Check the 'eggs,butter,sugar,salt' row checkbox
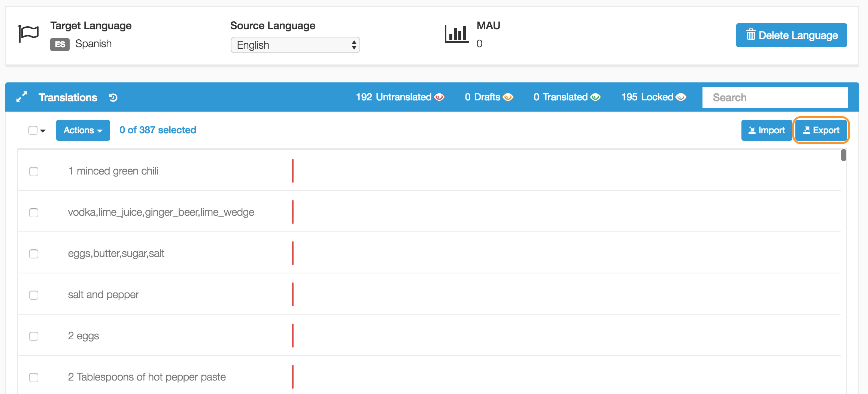Image resolution: width=868 pixels, height=394 pixels. click(34, 254)
